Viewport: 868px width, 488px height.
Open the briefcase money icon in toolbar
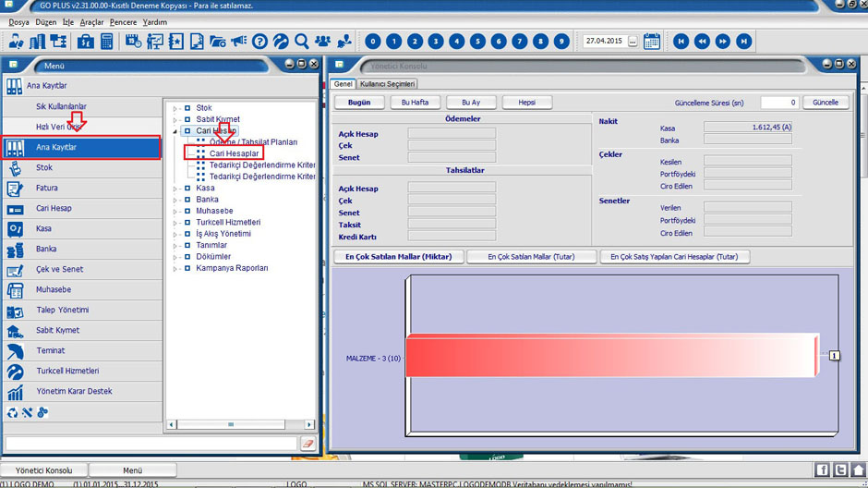point(85,42)
